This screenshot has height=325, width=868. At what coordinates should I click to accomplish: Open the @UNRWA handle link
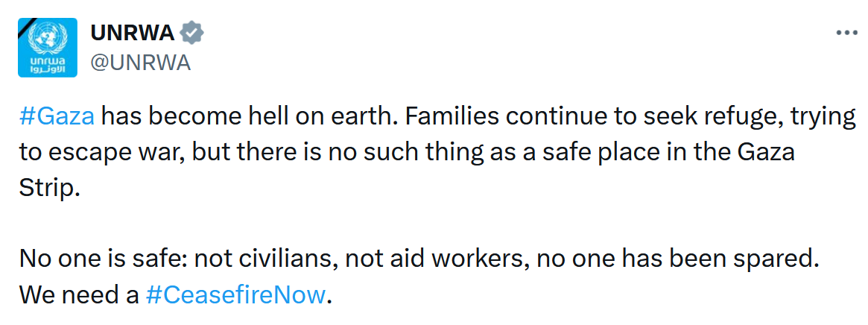click(x=140, y=63)
